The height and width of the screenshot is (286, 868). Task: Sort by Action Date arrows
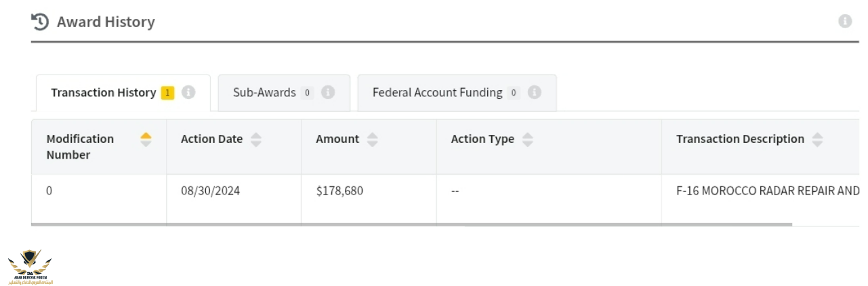(255, 140)
